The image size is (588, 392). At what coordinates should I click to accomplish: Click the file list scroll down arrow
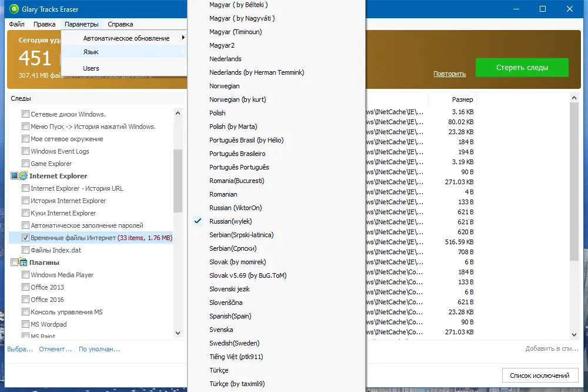(x=574, y=334)
